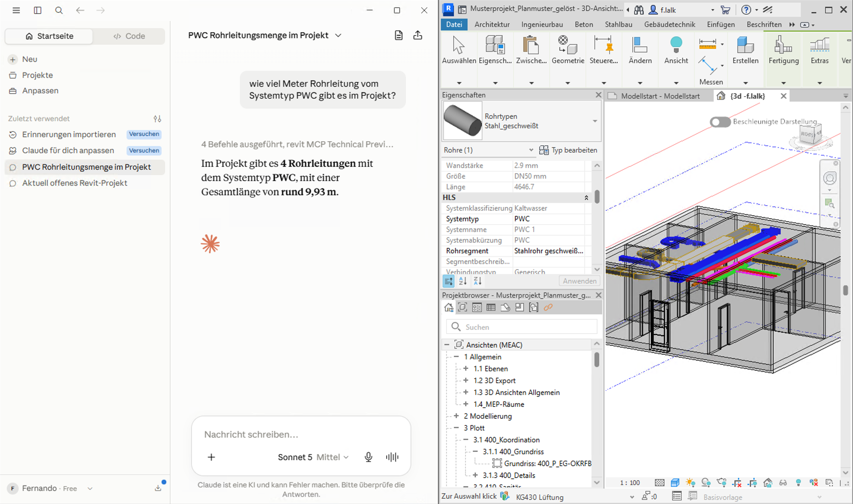853x504 pixels.
Task: Share the PWC chat via share icon
Action: point(417,35)
